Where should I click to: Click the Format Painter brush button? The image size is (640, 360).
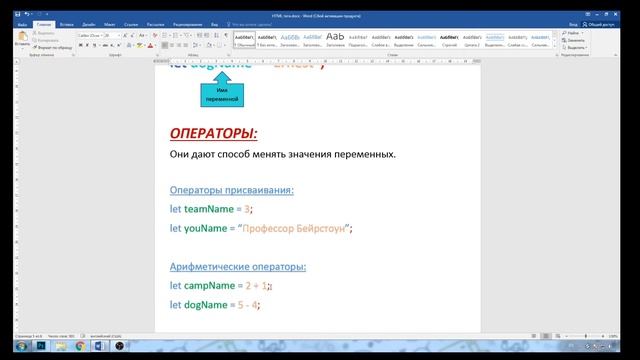53,47
